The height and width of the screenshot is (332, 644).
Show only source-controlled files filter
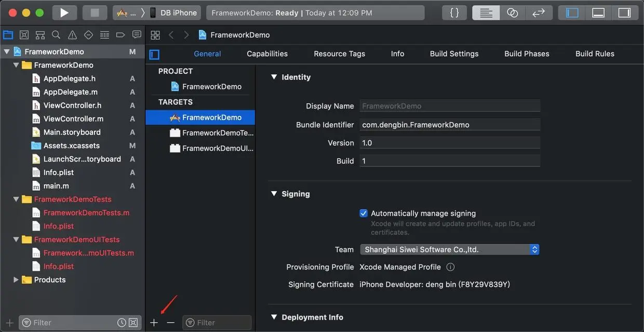tap(133, 323)
